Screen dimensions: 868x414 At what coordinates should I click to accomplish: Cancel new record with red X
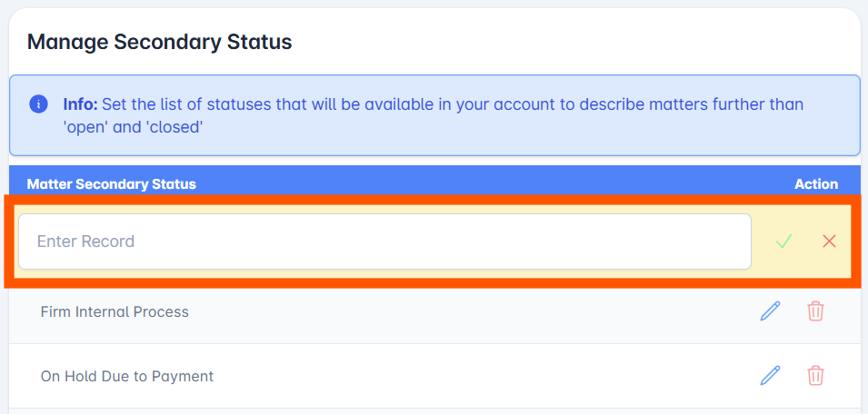[829, 241]
